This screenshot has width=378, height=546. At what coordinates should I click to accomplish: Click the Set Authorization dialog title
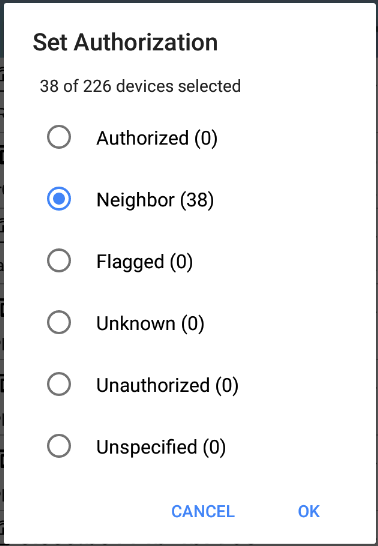pos(125,42)
